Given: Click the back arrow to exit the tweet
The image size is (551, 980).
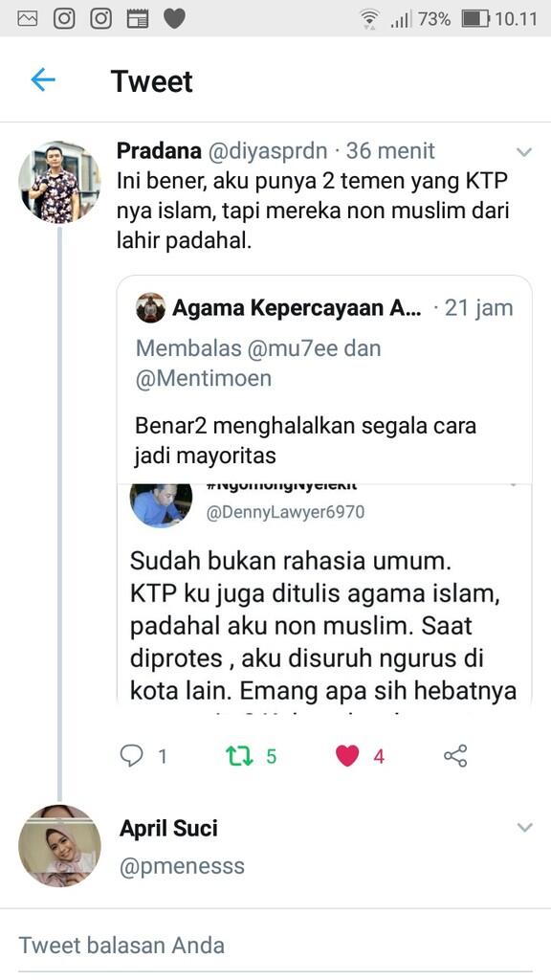Looking at the screenshot, I should point(40,81).
